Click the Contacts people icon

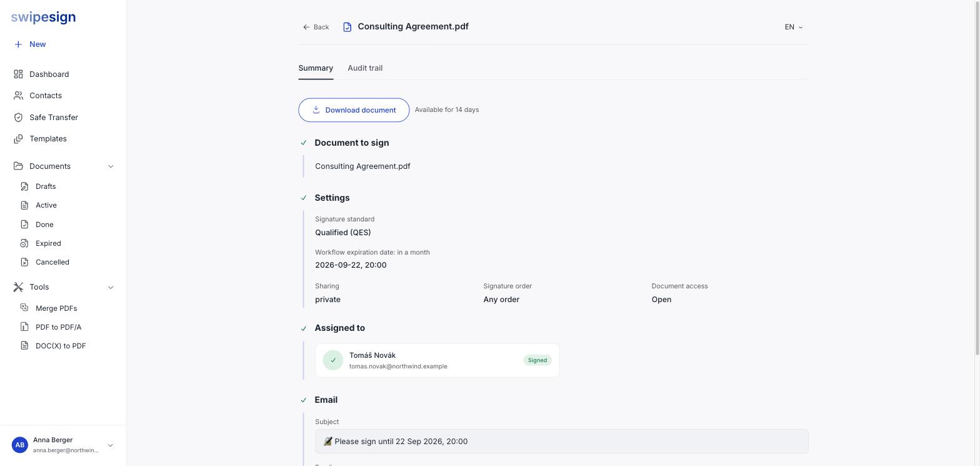[18, 96]
